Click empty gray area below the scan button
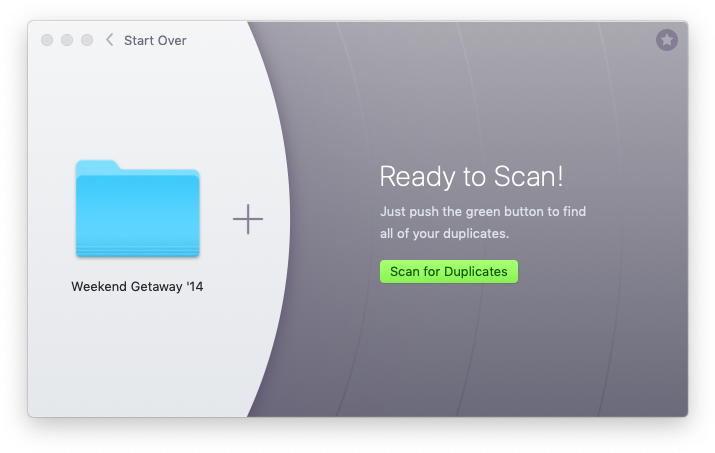 [x=450, y=350]
